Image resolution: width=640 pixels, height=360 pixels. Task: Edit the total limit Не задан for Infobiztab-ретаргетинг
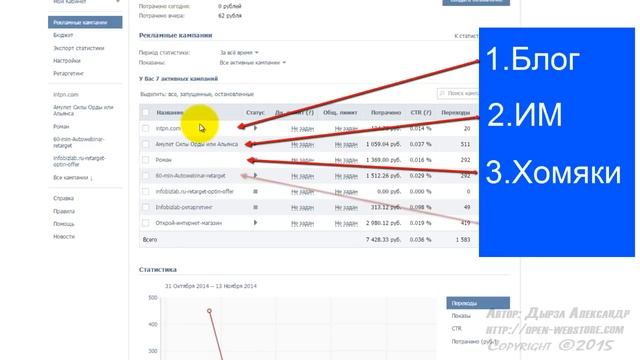(x=346, y=207)
